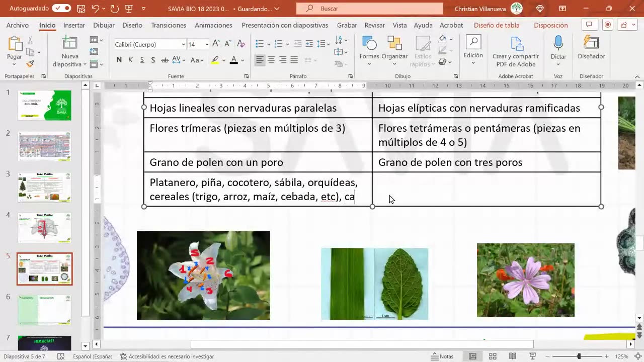Viewport: 644px width, 362px height.
Task: Open the Edición search menu
Action: [x=473, y=49]
